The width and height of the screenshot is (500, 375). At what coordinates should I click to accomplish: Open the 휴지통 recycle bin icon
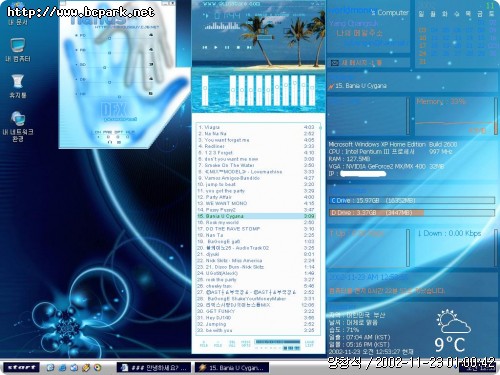click(x=18, y=86)
